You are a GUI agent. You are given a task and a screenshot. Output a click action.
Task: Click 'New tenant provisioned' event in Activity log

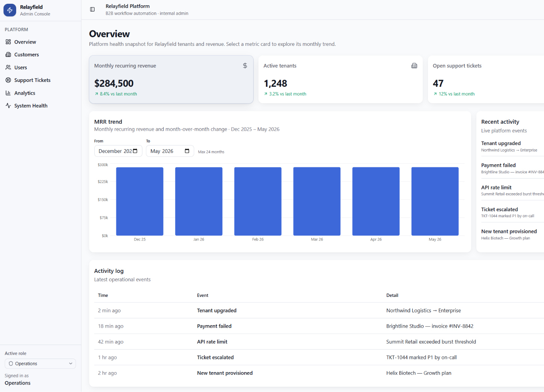tap(225, 373)
